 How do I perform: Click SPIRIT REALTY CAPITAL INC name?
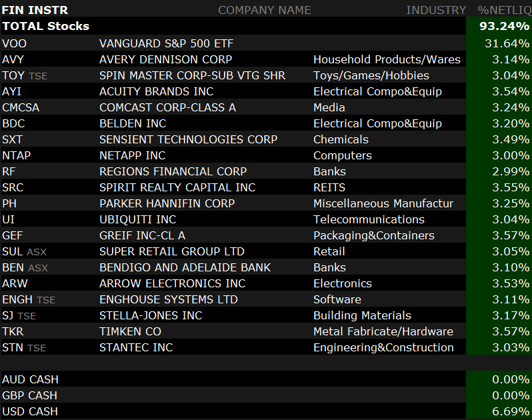tap(177, 187)
